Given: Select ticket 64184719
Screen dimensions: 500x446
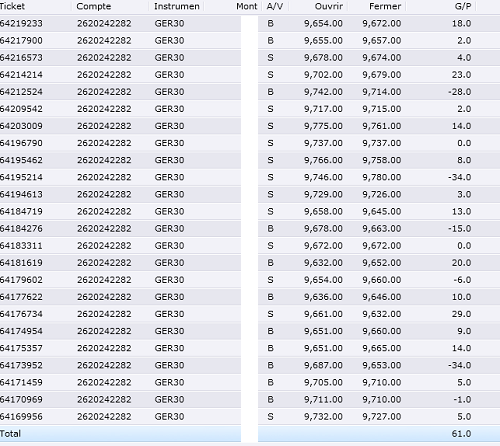Looking at the screenshot, I should 21,212.
